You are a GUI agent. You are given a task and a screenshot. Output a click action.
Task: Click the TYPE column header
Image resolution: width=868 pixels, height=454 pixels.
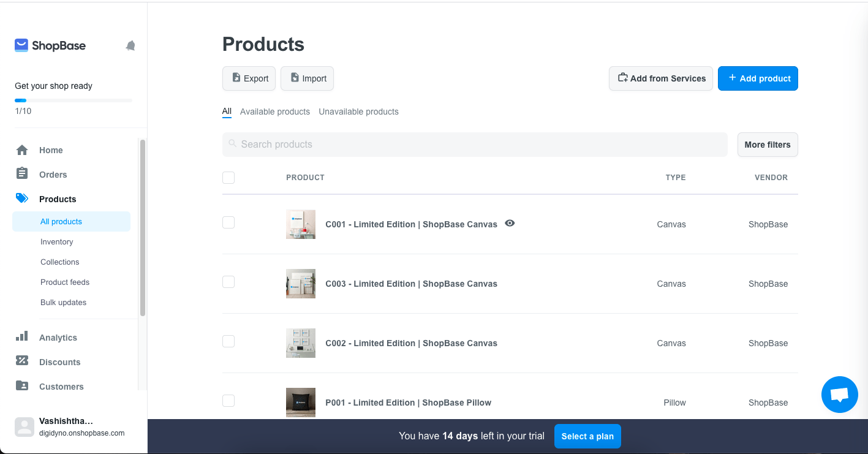point(676,178)
